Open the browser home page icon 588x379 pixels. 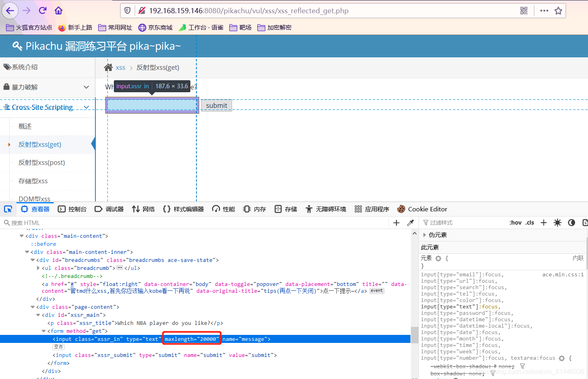(x=59, y=10)
